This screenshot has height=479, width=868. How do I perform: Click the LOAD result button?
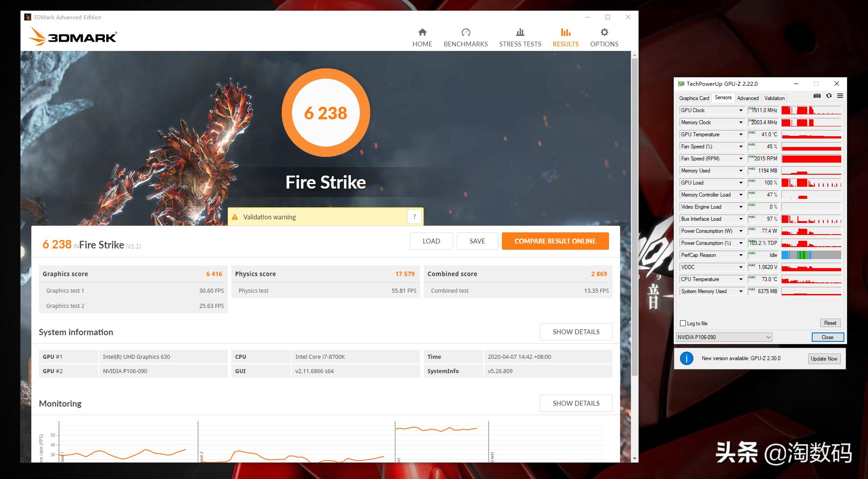pyautogui.click(x=431, y=241)
